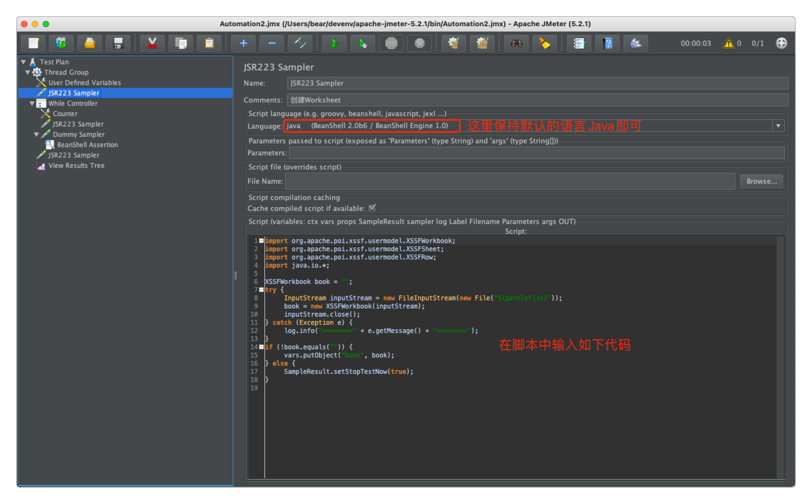Click script line 'SampleResult.setStopTestNow(true);'

click(x=349, y=372)
